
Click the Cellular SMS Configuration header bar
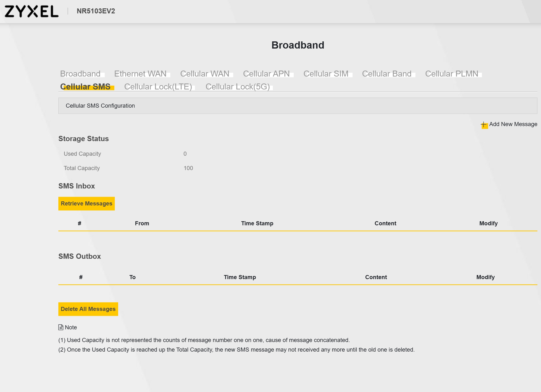tap(298, 106)
